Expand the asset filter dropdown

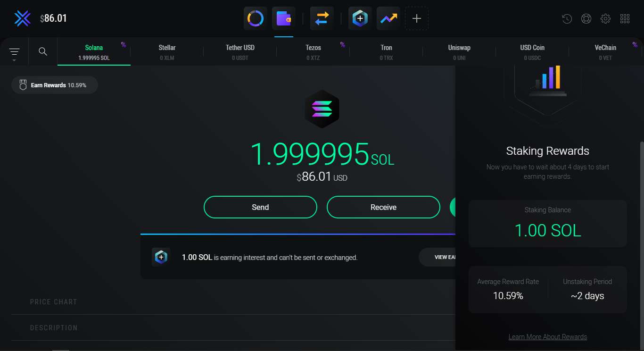click(x=14, y=52)
